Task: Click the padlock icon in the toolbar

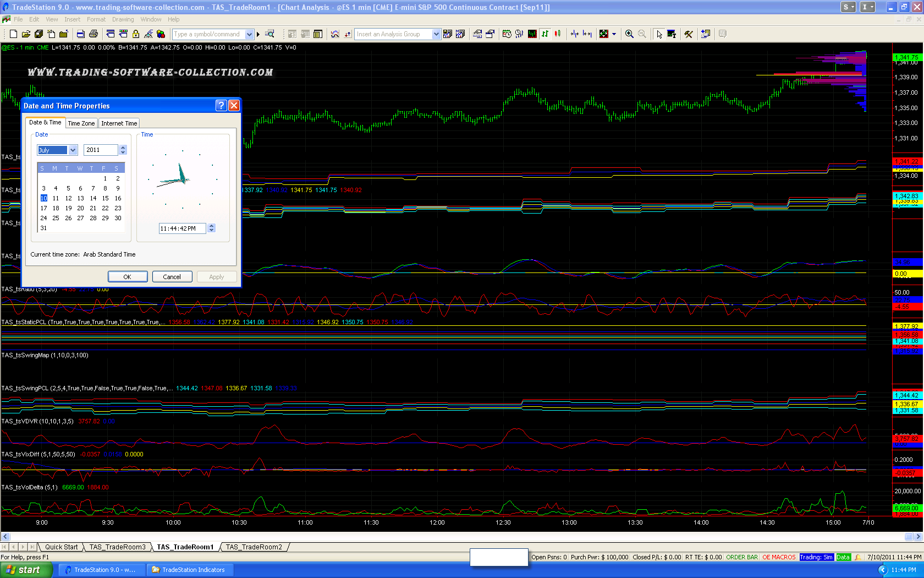Action: pos(136,34)
